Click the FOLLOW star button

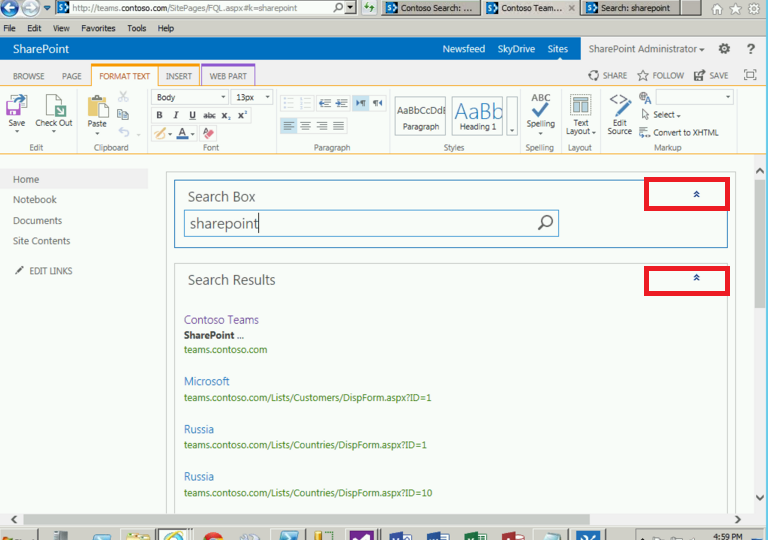pyautogui.click(x=660, y=75)
